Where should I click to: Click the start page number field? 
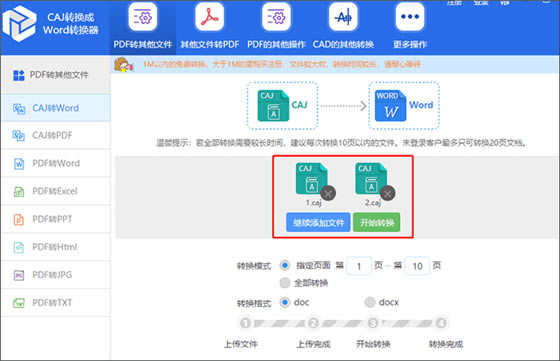(x=359, y=266)
